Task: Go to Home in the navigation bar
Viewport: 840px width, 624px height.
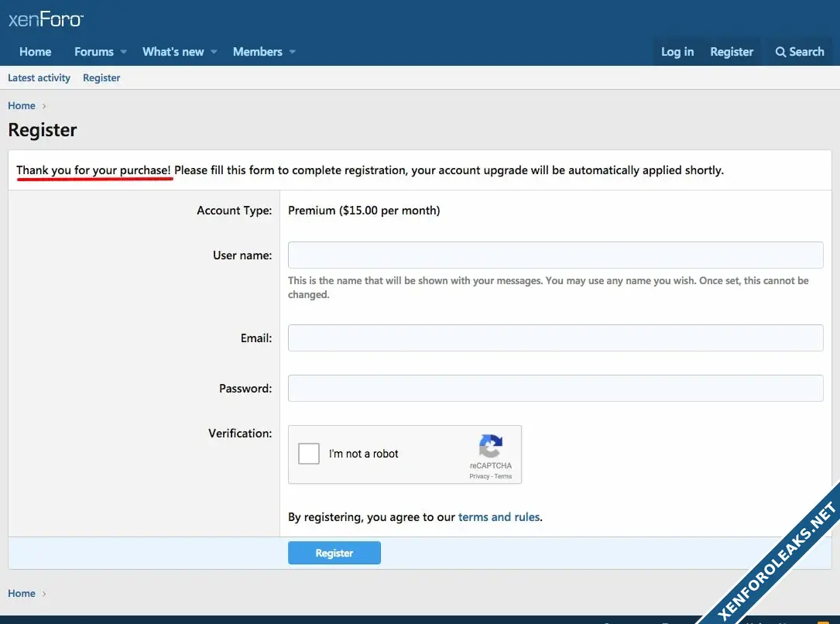Action: [35, 52]
